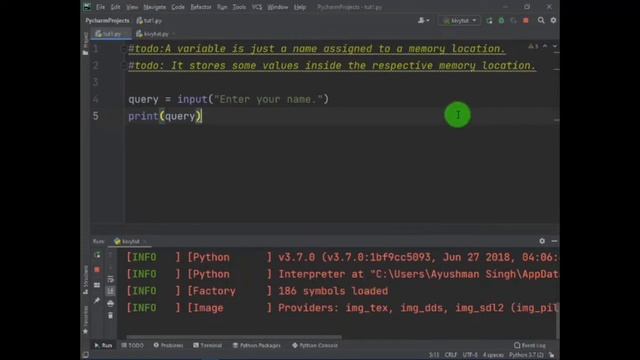The image size is (640, 360).
Task: Open the Window menu
Action: 278,7
